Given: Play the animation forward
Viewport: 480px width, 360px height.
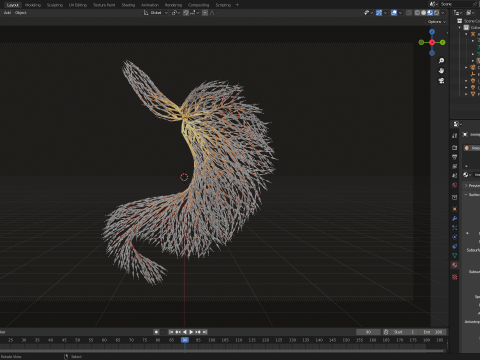Looking at the screenshot, I should pyautogui.click(x=191, y=332).
